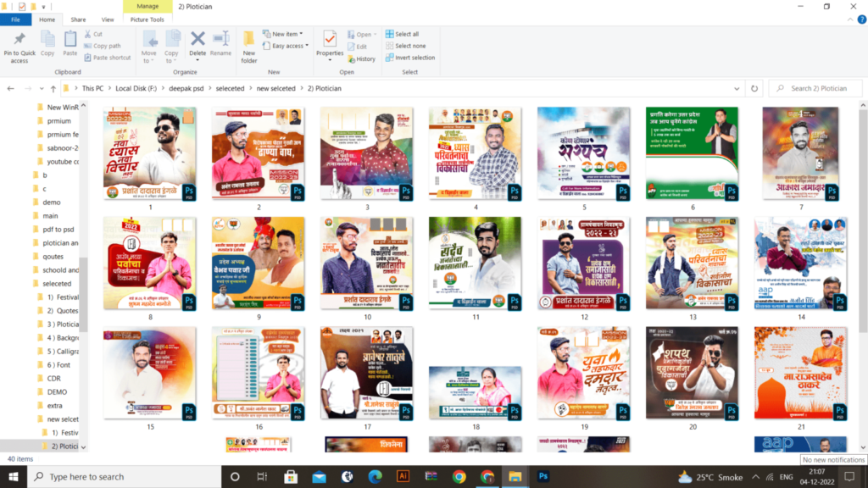Show hidden system tray icons
Screen dimensions: 868x488
pos(755,476)
